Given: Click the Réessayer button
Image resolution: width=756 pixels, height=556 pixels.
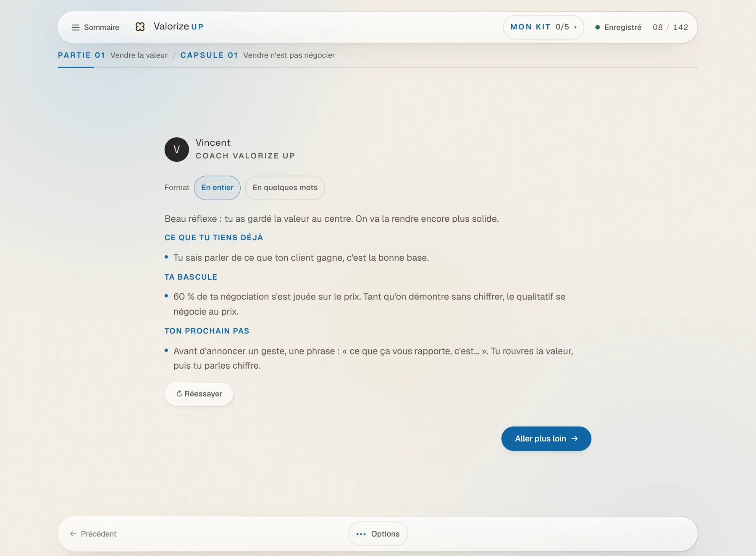Looking at the screenshot, I should pyautogui.click(x=199, y=394).
